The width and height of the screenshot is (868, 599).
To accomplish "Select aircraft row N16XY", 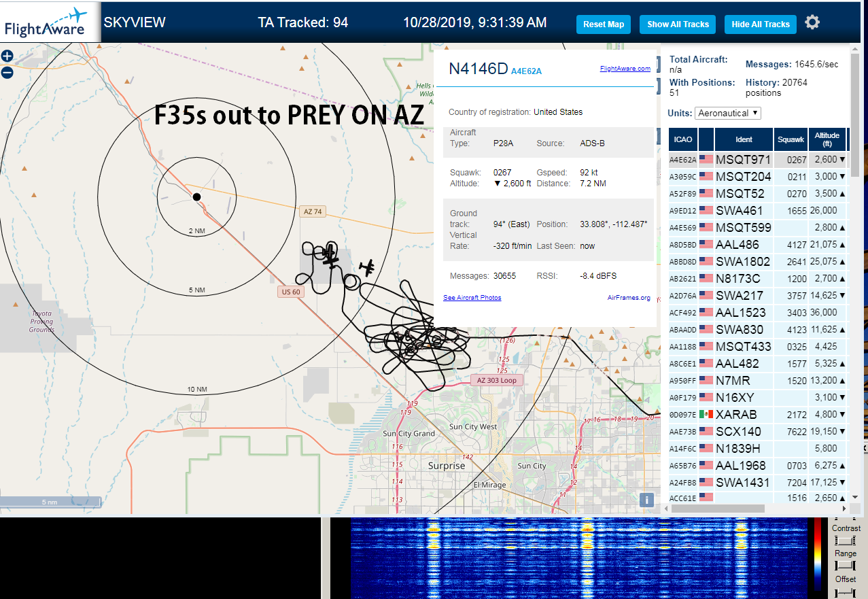I will click(x=757, y=398).
